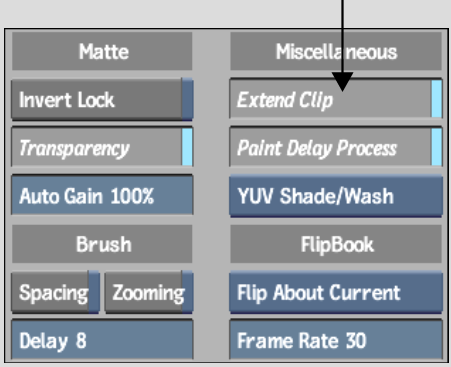Click the Matte section header

coord(102,51)
